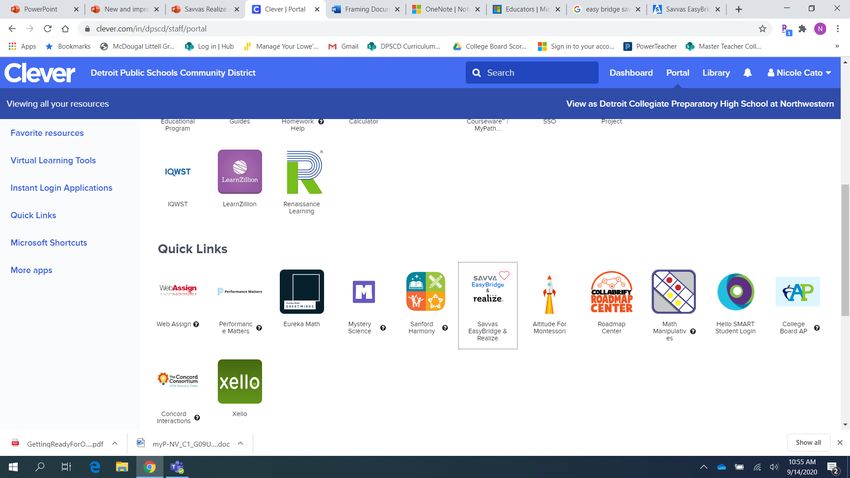
Task: Show info tooltip for Math Manipulatives
Action: tap(693, 331)
